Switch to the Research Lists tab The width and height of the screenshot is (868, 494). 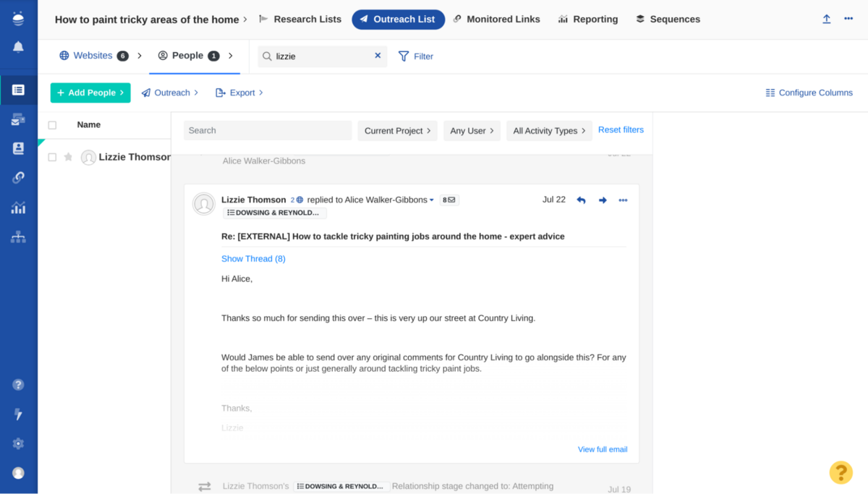coord(300,20)
